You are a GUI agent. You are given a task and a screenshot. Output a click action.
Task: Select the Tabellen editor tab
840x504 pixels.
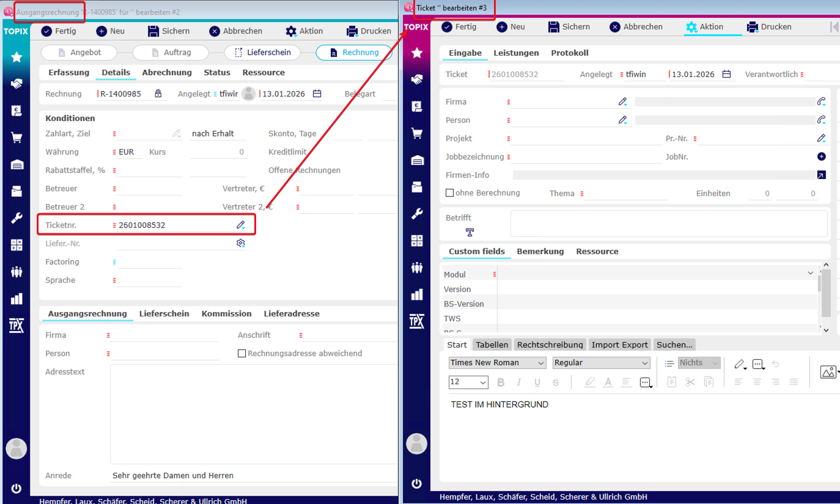click(492, 345)
